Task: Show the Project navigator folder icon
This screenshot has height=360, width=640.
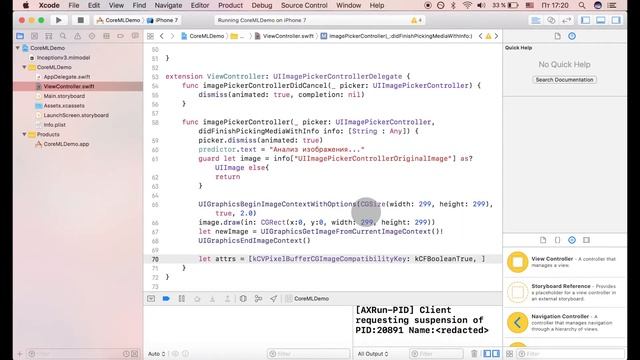Action: tap(20, 36)
